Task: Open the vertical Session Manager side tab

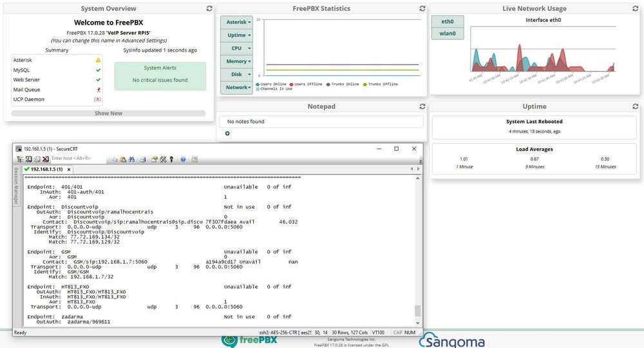Action: (17, 186)
